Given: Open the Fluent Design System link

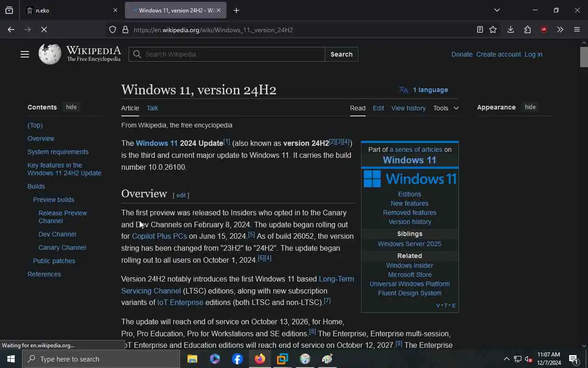Looking at the screenshot, I should (410, 293).
